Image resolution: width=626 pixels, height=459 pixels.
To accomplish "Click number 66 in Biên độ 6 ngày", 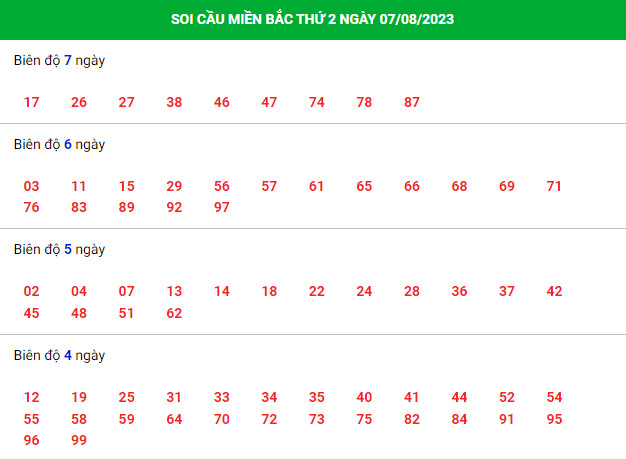I will click(412, 186).
